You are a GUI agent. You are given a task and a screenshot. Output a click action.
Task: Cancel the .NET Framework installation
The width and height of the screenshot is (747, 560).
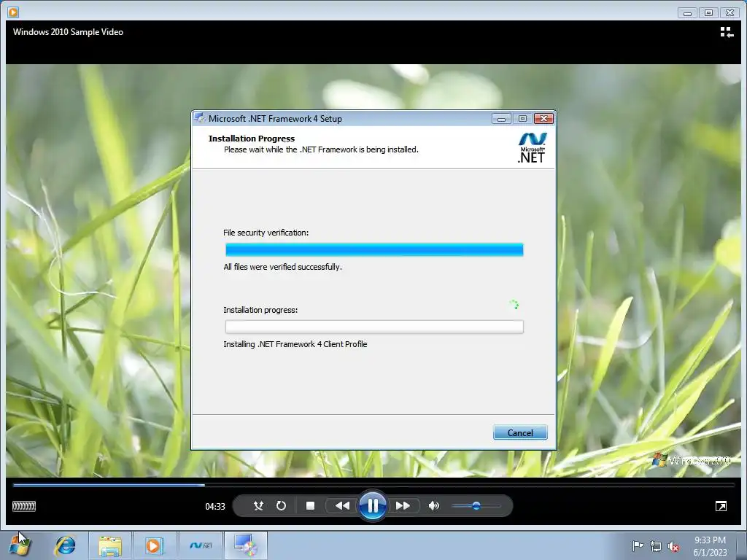[x=519, y=432]
